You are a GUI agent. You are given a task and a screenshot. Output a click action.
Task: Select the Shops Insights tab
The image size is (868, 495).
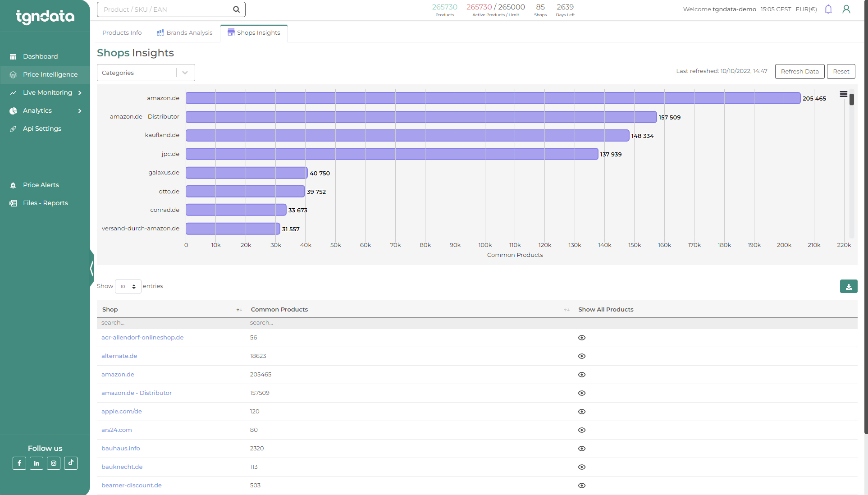click(x=254, y=33)
